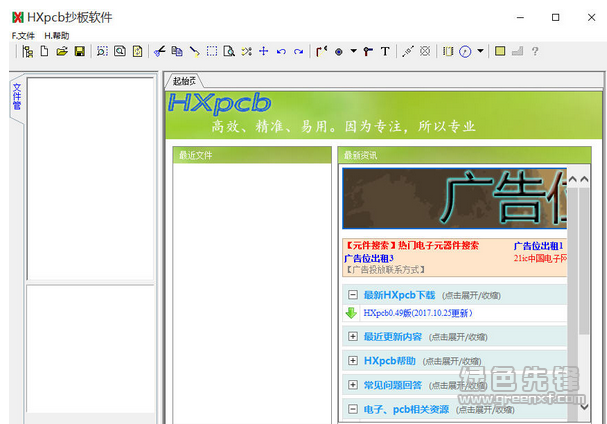The height and width of the screenshot is (424, 607).
Task: Click the yellow square swatch in toolbar
Action: [x=500, y=51]
